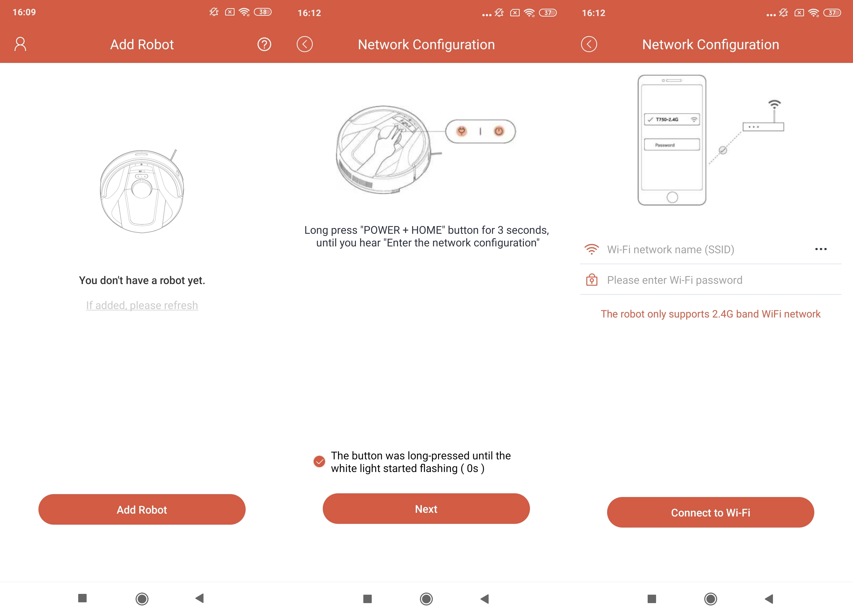Screen dimensions: 853x616
Task: Click the Connect to Wi-Fi button
Action: 711,513
